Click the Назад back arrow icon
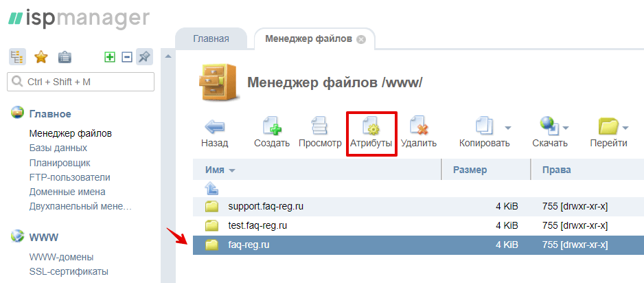The height and width of the screenshot is (283, 644). 214,126
